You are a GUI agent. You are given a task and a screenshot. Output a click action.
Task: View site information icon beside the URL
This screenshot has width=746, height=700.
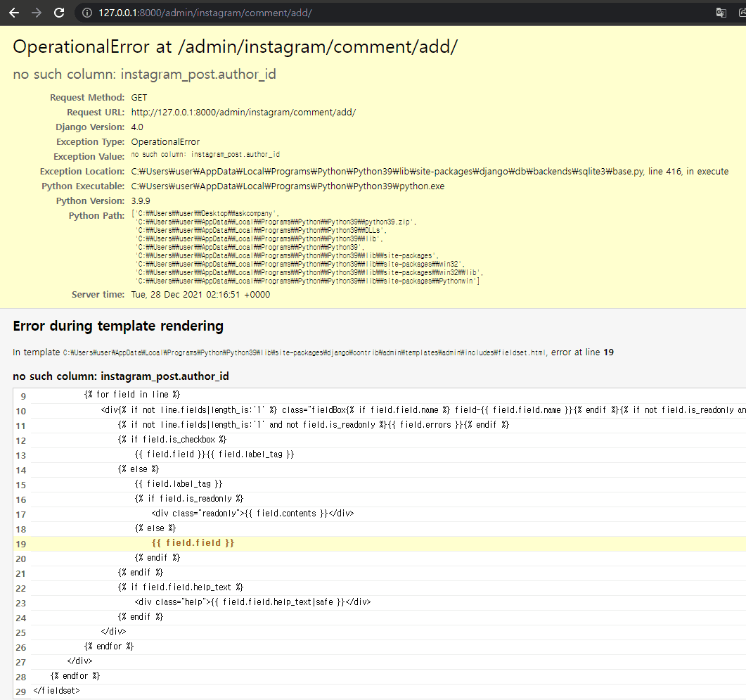[x=86, y=13]
